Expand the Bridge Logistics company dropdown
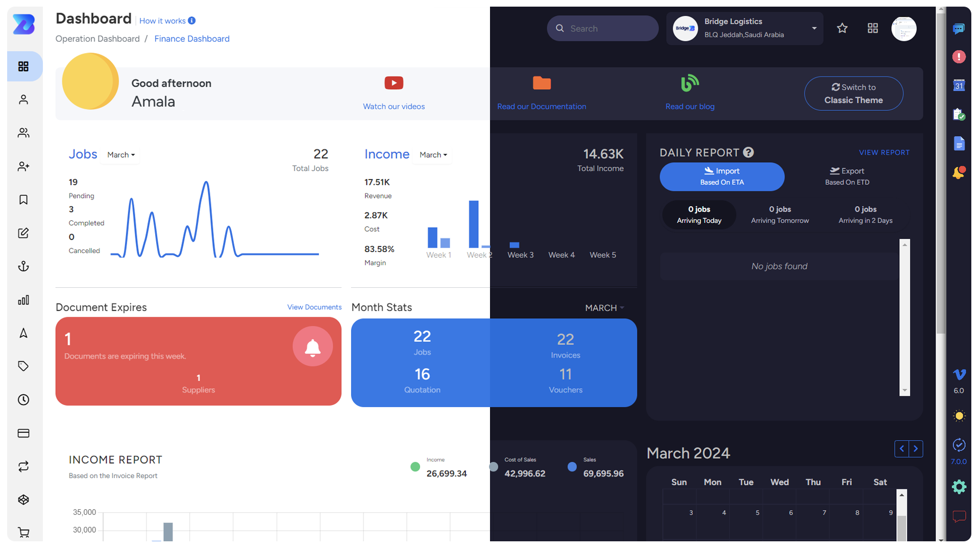Image resolution: width=980 pixels, height=551 pixels. pyautogui.click(x=814, y=29)
